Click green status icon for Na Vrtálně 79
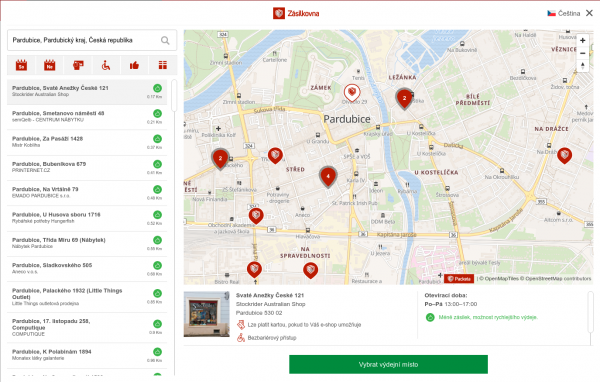The width and height of the screenshot is (600, 382). point(157,189)
